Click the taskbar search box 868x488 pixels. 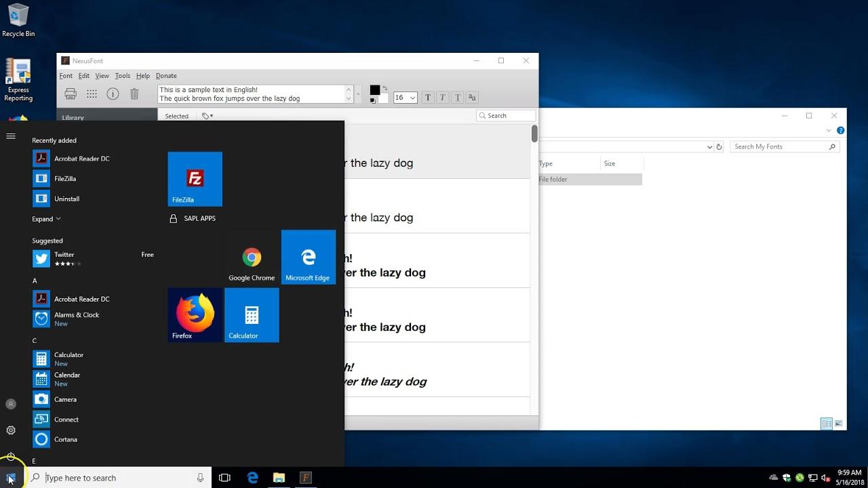pyautogui.click(x=117, y=478)
